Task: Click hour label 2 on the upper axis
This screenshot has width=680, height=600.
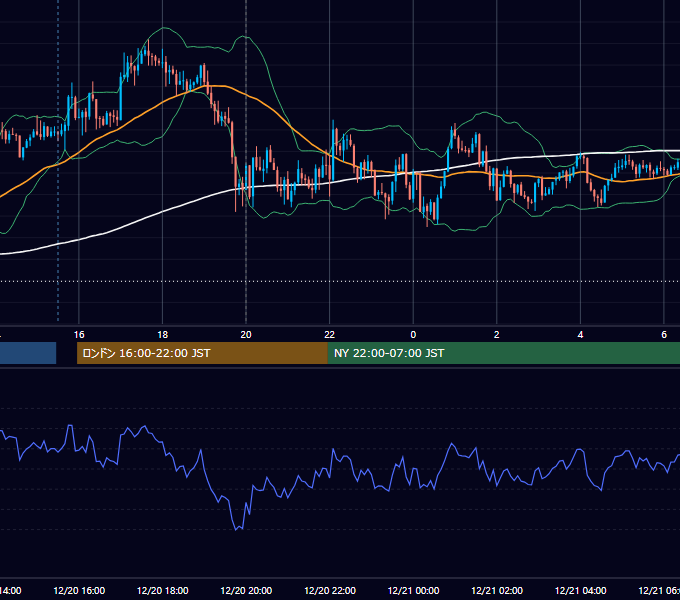Action: point(497,335)
